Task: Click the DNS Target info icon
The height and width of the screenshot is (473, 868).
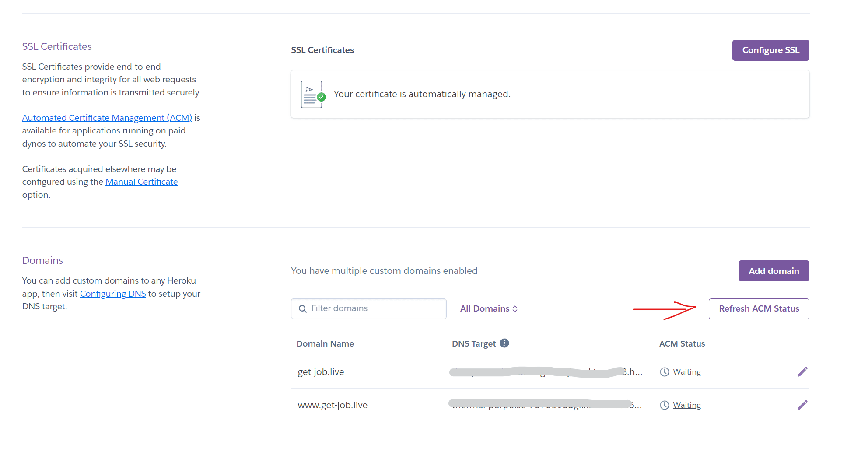Action: 504,343
